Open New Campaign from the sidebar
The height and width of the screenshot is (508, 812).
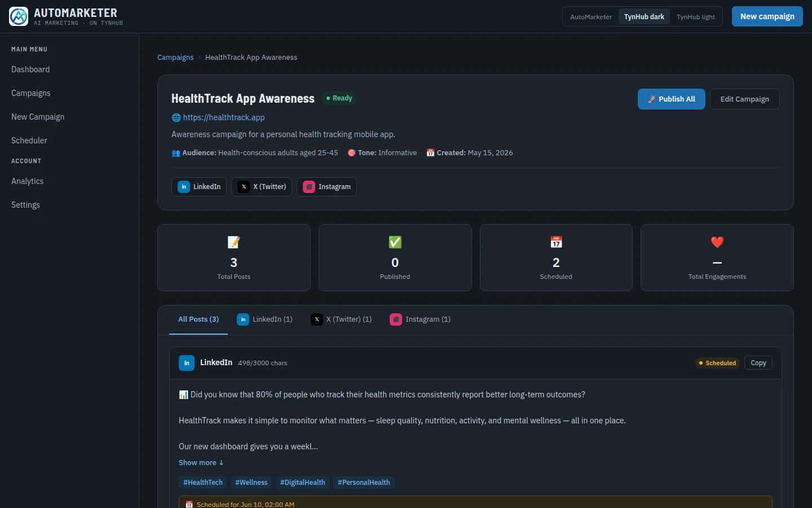point(69,117)
